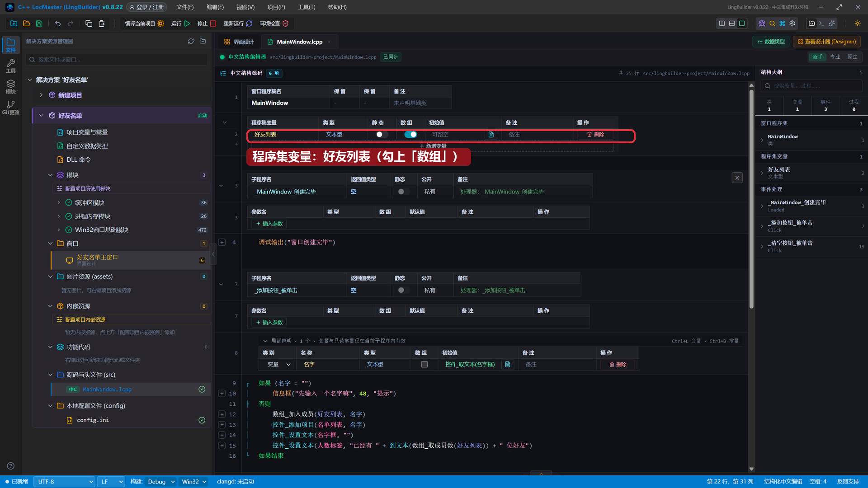This screenshot has width=868, height=488.
Task: Click the refresh icon in solution explorer
Action: coord(191,41)
